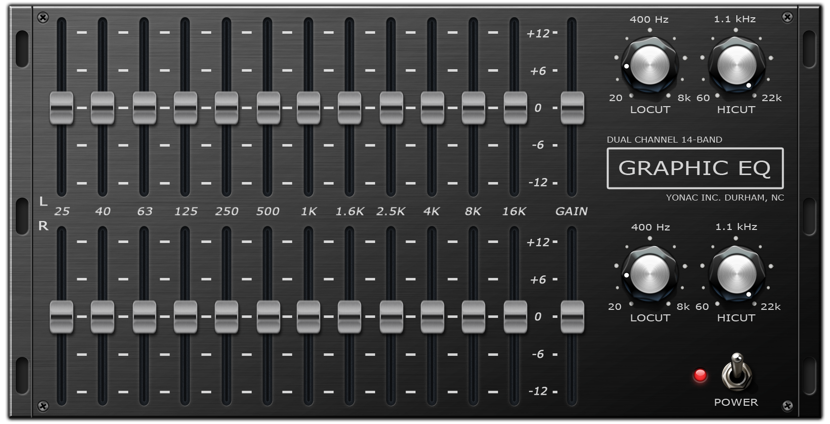The image size is (830, 424).
Task: Click the GRAPHIC EQ logo plate
Action: (695, 168)
